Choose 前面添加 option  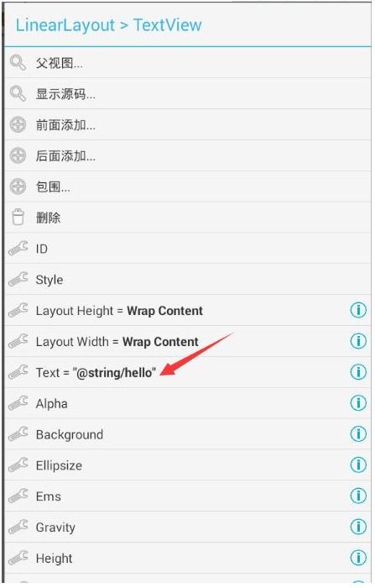(188, 125)
